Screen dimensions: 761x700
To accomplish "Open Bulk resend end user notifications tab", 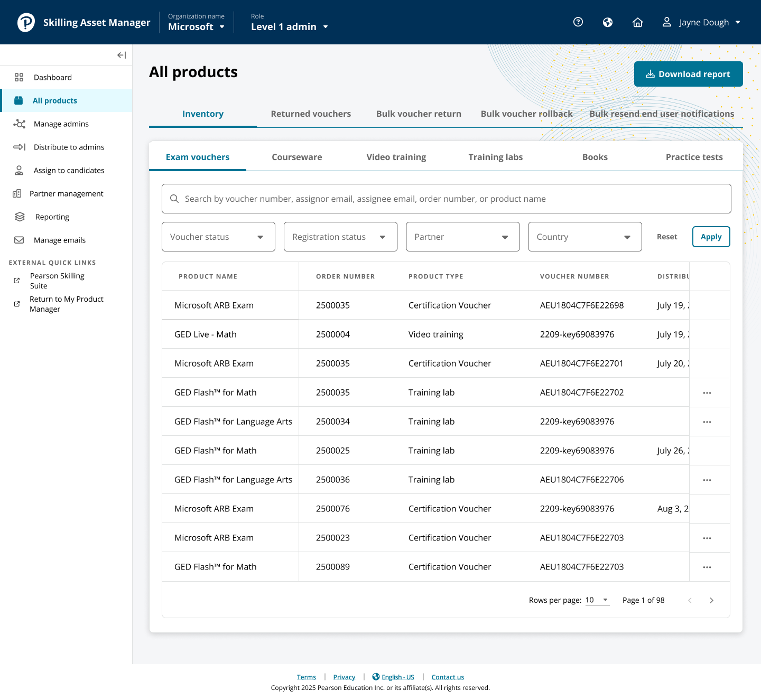I will pyautogui.click(x=662, y=114).
